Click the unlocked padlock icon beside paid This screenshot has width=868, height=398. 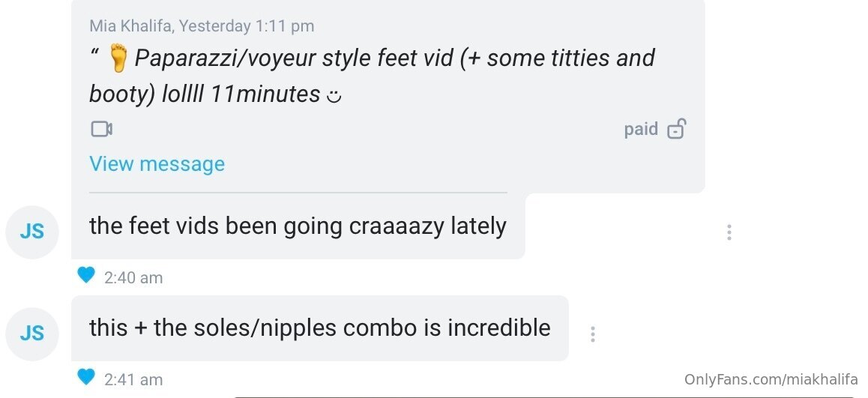676,130
